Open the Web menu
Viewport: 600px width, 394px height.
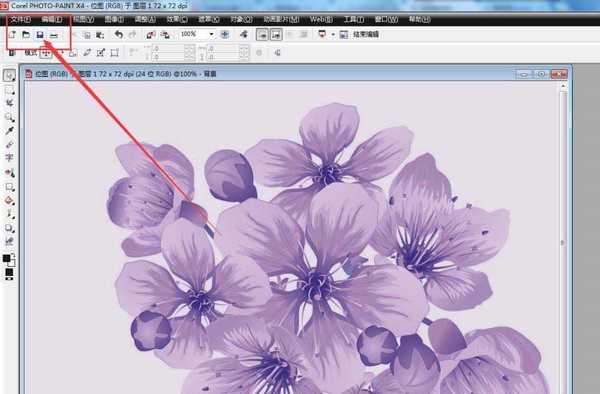(x=321, y=20)
